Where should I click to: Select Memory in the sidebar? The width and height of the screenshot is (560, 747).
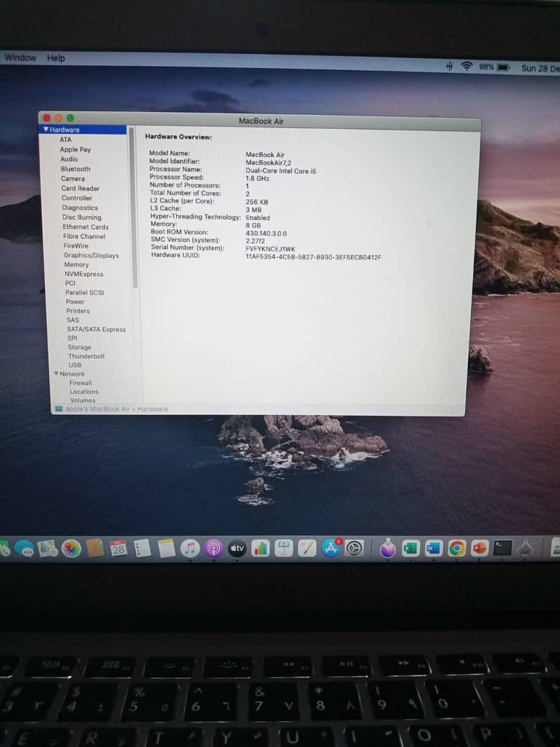pyautogui.click(x=76, y=264)
